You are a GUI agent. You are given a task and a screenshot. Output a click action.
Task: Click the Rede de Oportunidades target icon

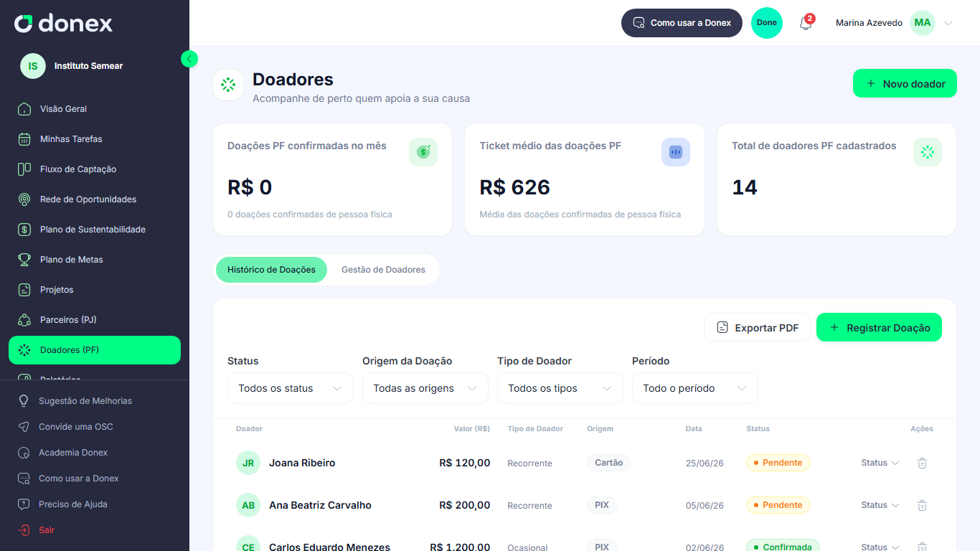click(24, 199)
